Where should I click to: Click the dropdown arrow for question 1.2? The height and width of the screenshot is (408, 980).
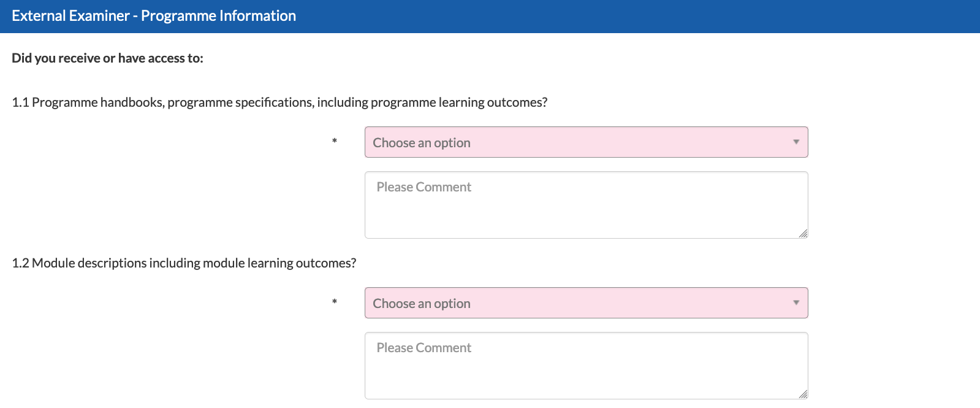tap(796, 303)
